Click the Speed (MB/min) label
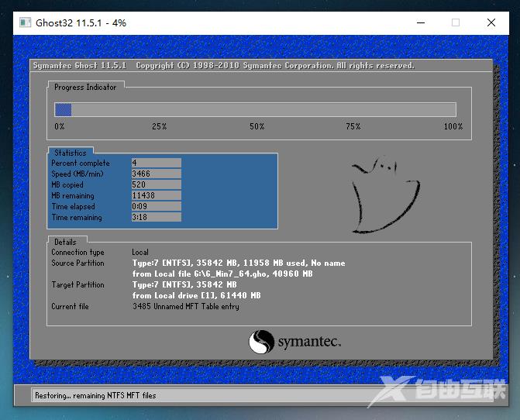This screenshot has width=520, height=420. 77,174
